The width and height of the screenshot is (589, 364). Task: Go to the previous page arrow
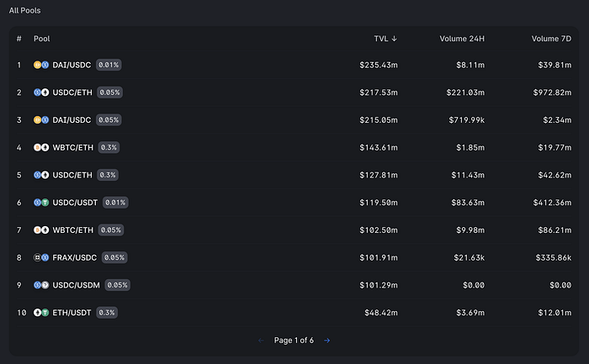[261, 340]
